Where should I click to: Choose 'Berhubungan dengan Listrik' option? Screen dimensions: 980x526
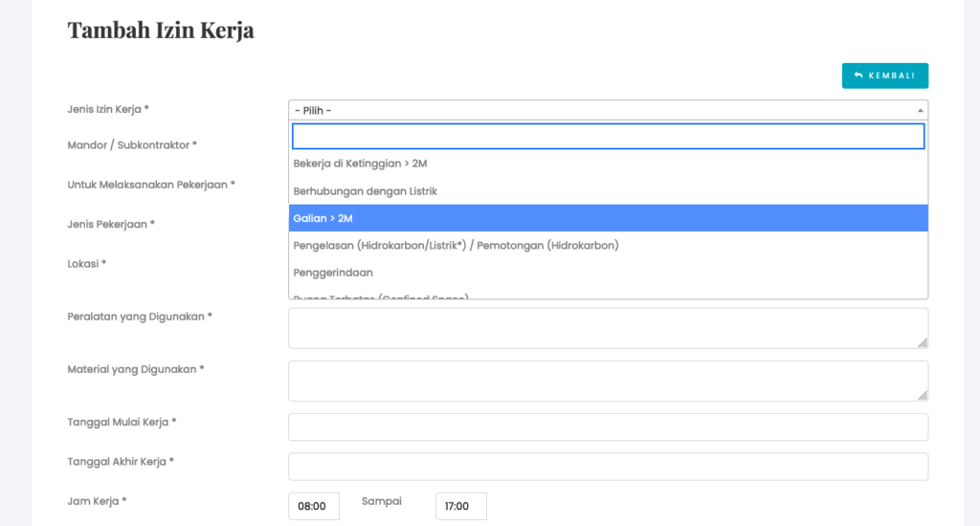[x=608, y=191]
